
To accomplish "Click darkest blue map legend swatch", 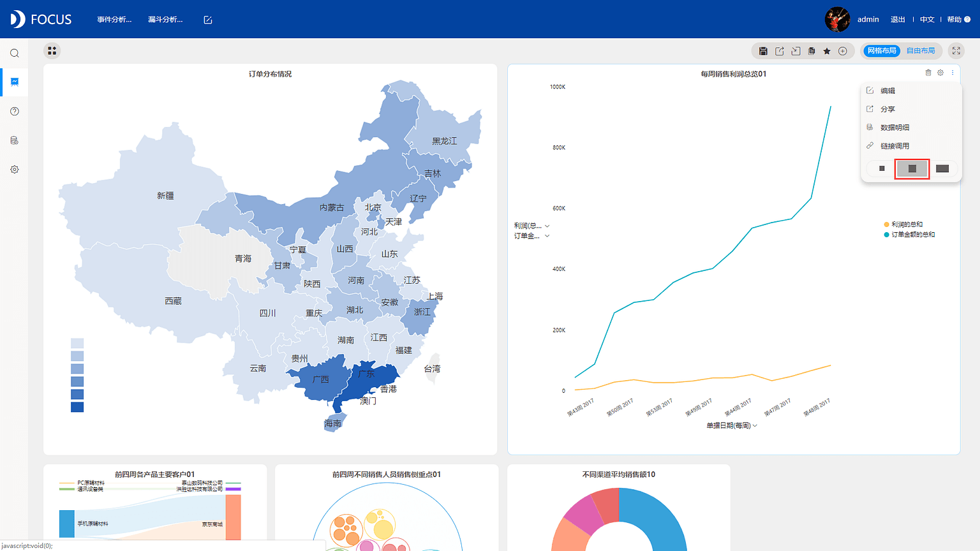I will click(x=77, y=407).
